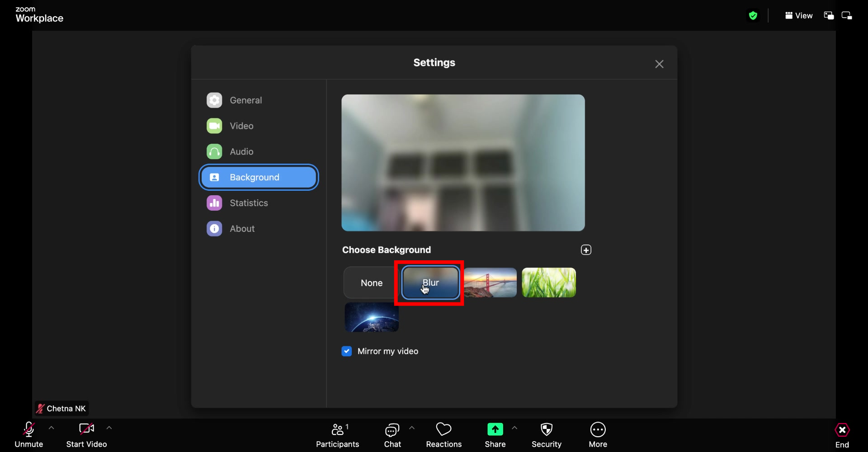
Task: Choose the Golden Gate Bridge background
Action: (x=490, y=282)
